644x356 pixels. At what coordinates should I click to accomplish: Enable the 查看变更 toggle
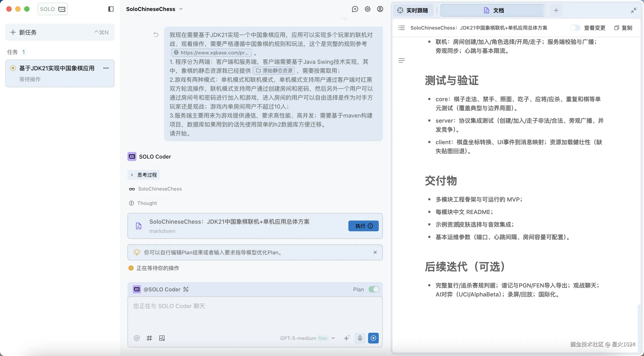(x=574, y=28)
